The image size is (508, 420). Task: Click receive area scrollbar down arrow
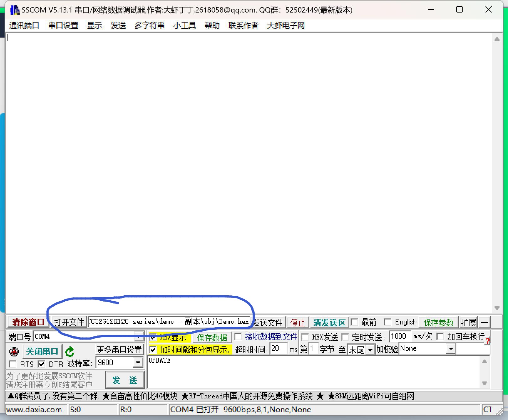497,308
